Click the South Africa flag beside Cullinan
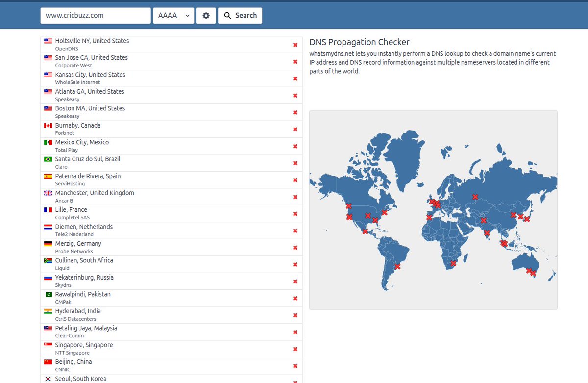The width and height of the screenshot is (588, 383). tap(48, 261)
